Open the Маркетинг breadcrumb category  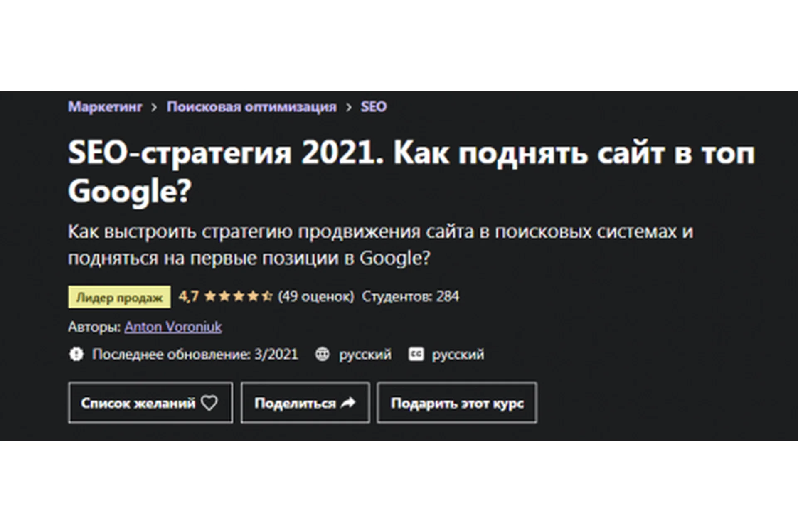click(105, 107)
